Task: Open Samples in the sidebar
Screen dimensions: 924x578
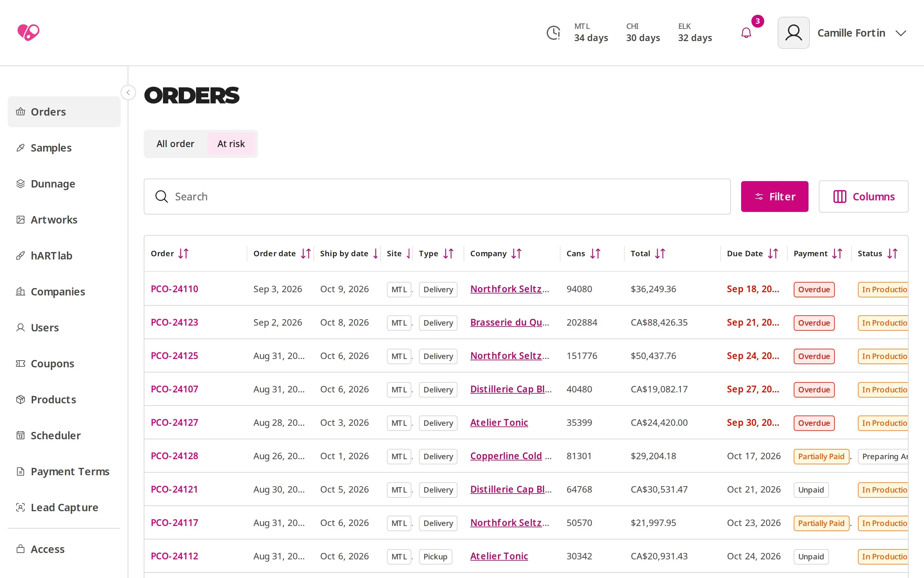Action: pyautogui.click(x=64, y=148)
